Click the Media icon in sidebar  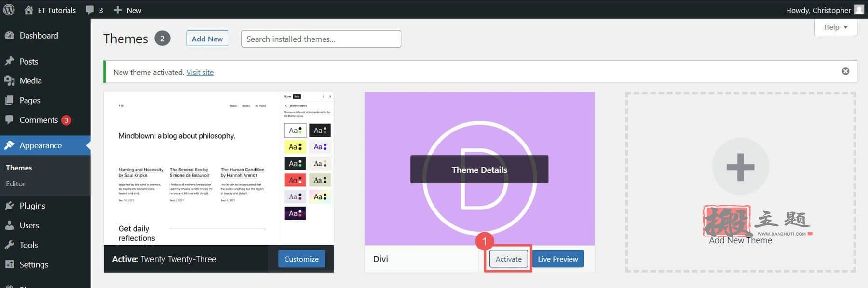pyautogui.click(x=9, y=81)
